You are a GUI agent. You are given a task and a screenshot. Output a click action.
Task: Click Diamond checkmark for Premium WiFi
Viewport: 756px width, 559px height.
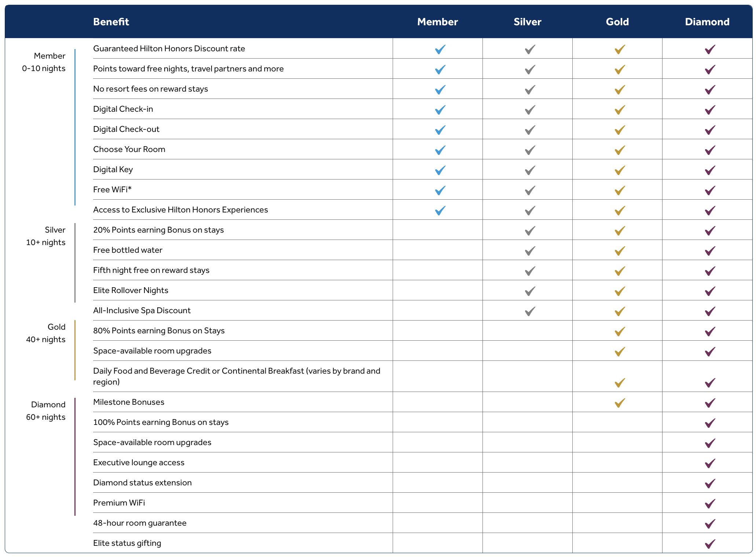(710, 504)
